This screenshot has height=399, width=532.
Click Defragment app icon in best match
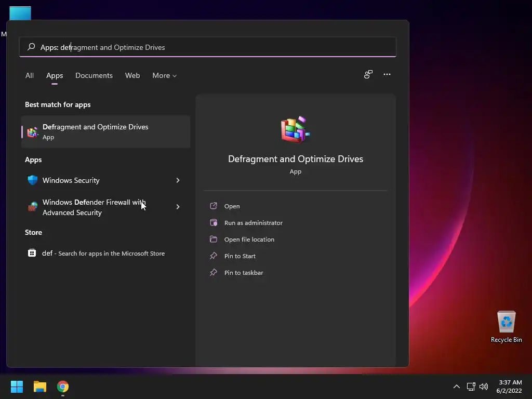33,132
